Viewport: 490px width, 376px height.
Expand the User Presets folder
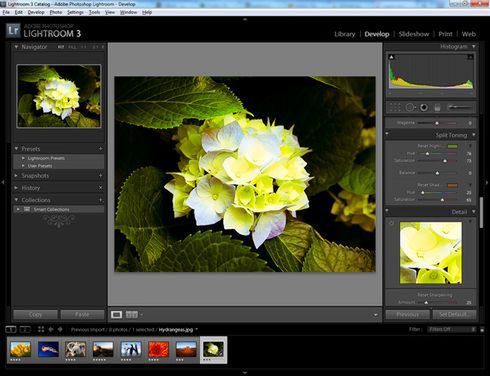coord(23,166)
